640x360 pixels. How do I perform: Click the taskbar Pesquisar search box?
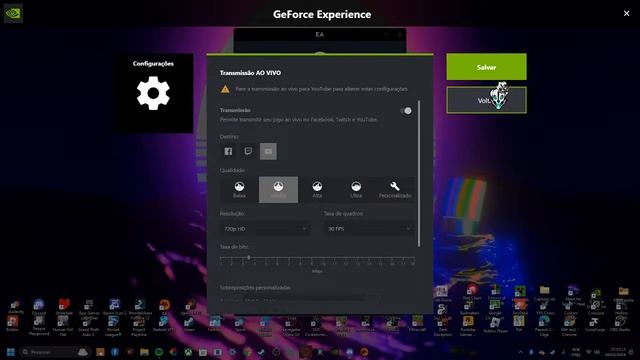pyautogui.click(x=55, y=352)
